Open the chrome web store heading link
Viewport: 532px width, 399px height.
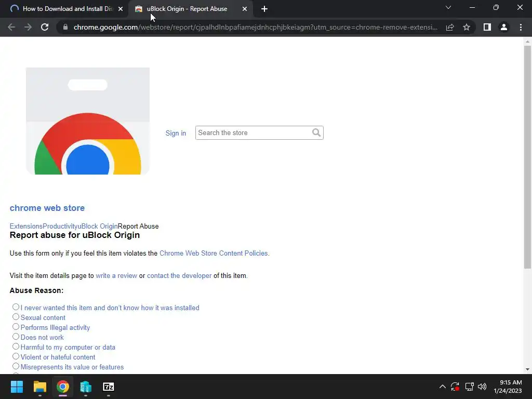[47, 208]
